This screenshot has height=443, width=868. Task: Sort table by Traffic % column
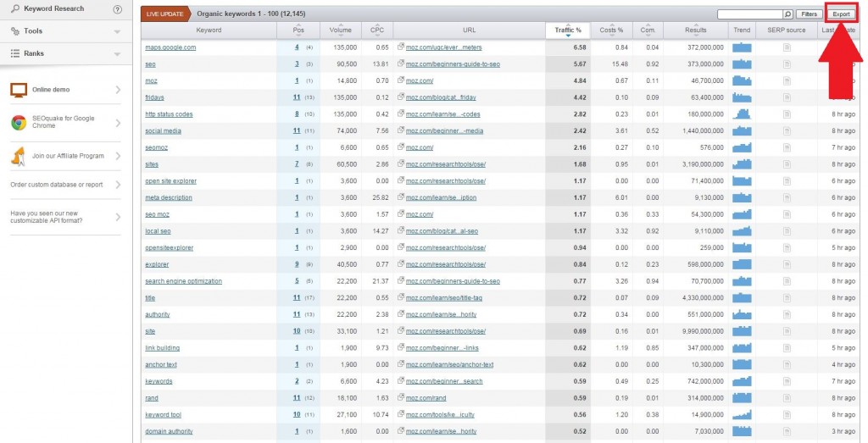[x=568, y=30]
